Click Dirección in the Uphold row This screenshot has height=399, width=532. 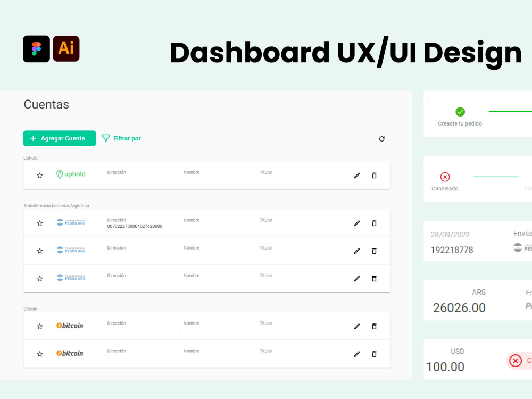[x=117, y=172]
